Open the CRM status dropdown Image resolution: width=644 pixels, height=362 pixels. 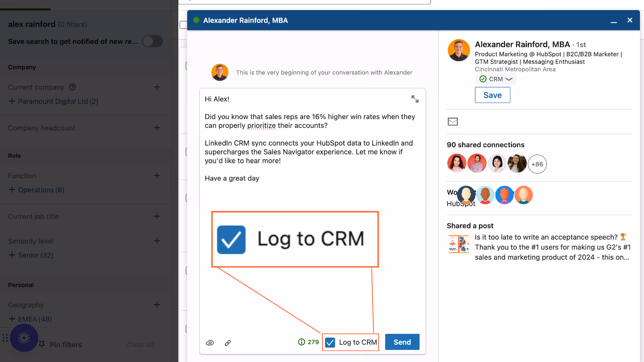point(496,79)
